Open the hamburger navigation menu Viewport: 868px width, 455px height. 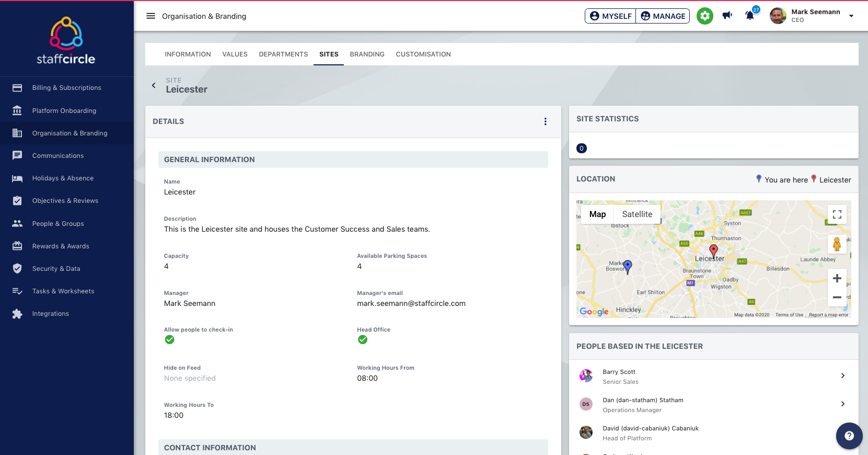(x=151, y=16)
